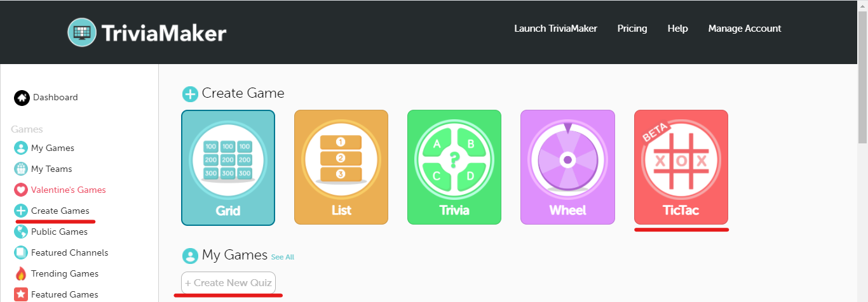Open the Help menu item
The image size is (868, 302).
coord(677,29)
